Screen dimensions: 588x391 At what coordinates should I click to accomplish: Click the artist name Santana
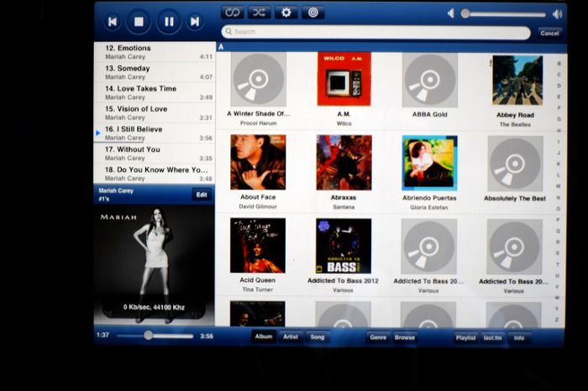coord(343,206)
